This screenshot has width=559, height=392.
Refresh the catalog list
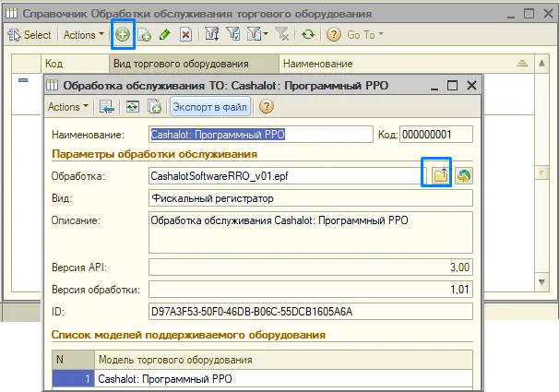308,34
